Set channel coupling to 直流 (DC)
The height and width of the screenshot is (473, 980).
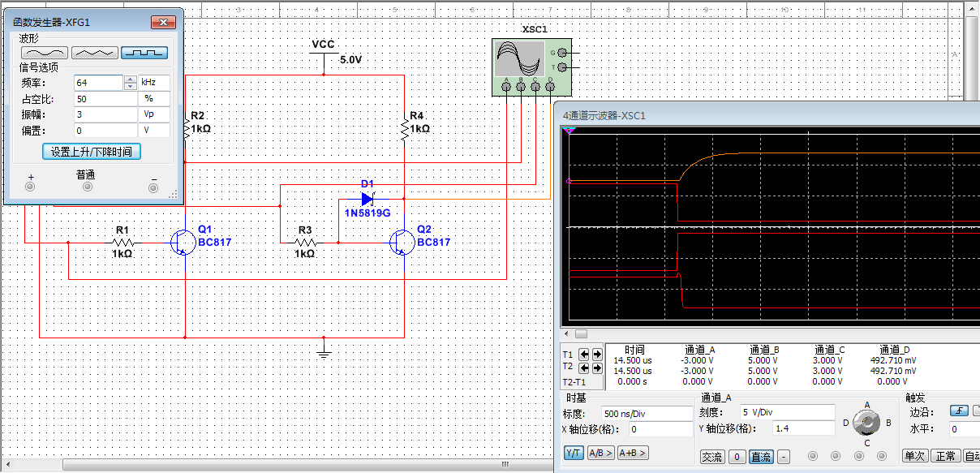761,457
